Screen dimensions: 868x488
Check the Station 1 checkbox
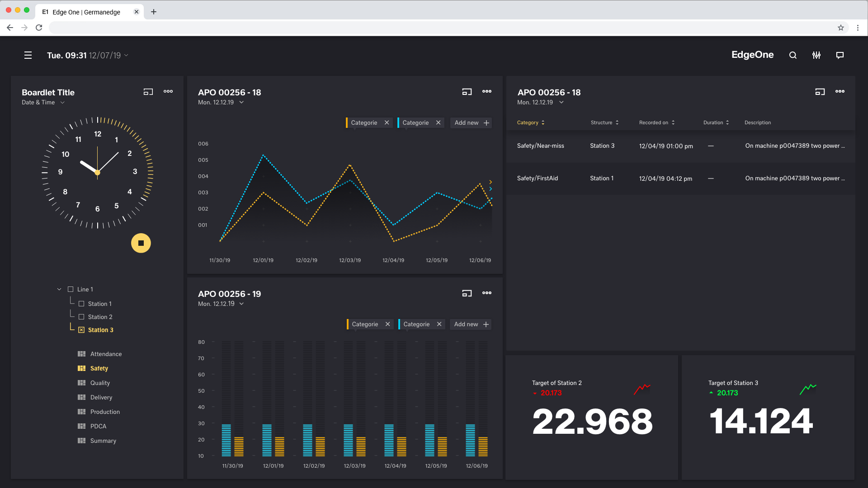pyautogui.click(x=81, y=304)
